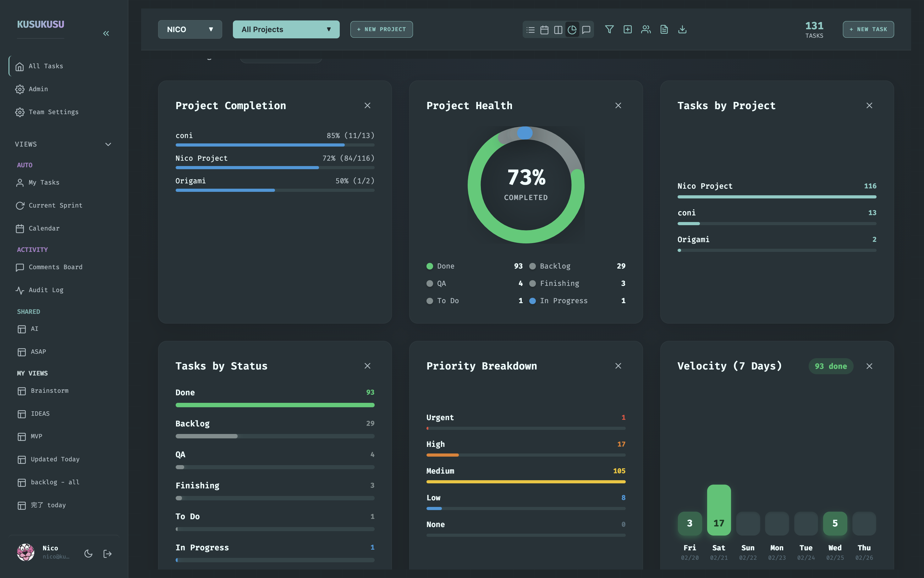The image size is (924, 578).
Task: Open the comments view in the toolbar
Action: pyautogui.click(x=586, y=30)
